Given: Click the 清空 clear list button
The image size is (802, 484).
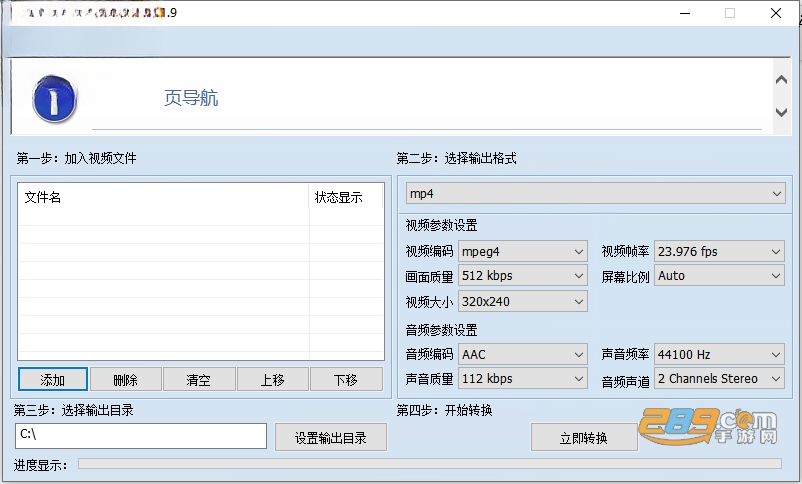Looking at the screenshot, I should (199, 380).
